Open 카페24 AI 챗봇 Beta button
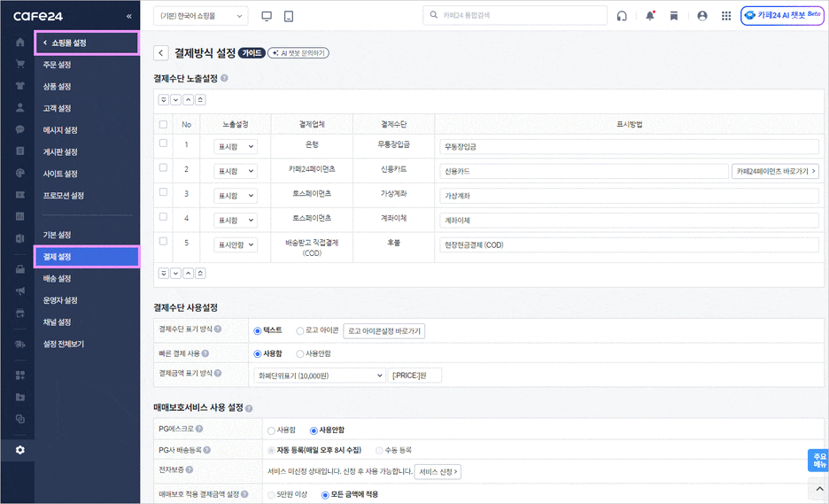 (x=782, y=15)
